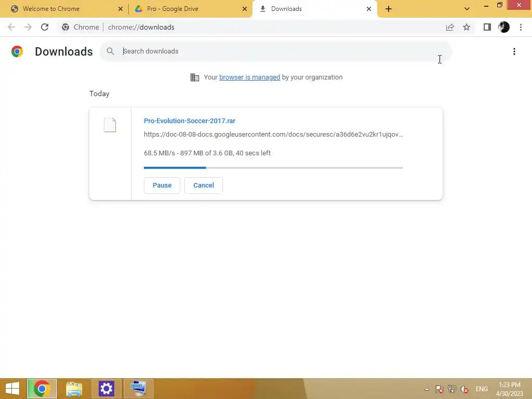The height and width of the screenshot is (399, 532).
Task: Switch to the Pro - Google Drive tab
Action: (x=191, y=9)
